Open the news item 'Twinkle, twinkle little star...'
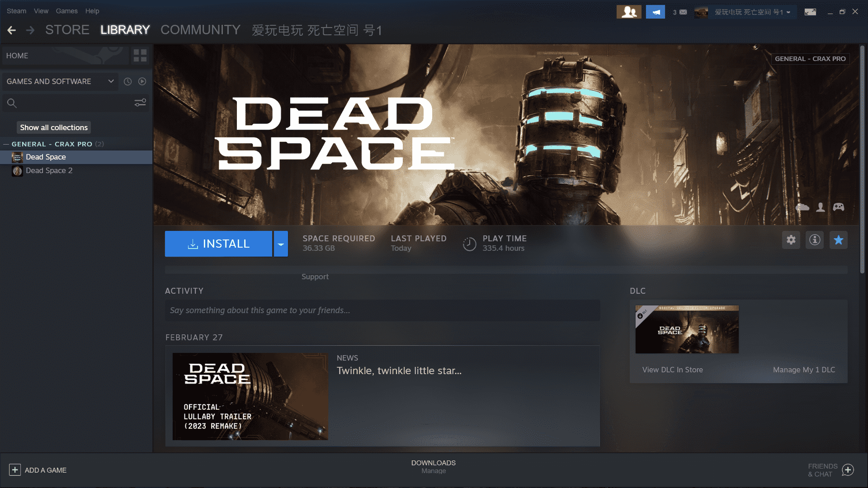Screen dimensions: 868x488 pos(399,371)
